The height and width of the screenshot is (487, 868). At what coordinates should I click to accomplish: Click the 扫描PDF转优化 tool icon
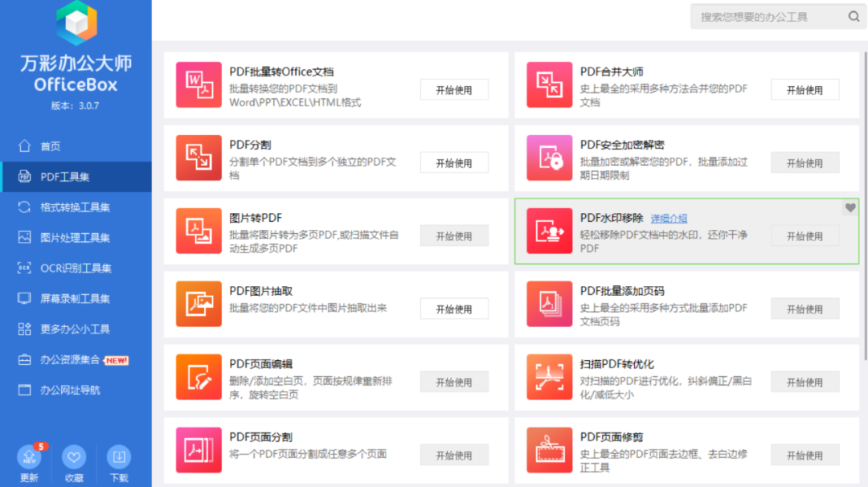pyautogui.click(x=549, y=377)
